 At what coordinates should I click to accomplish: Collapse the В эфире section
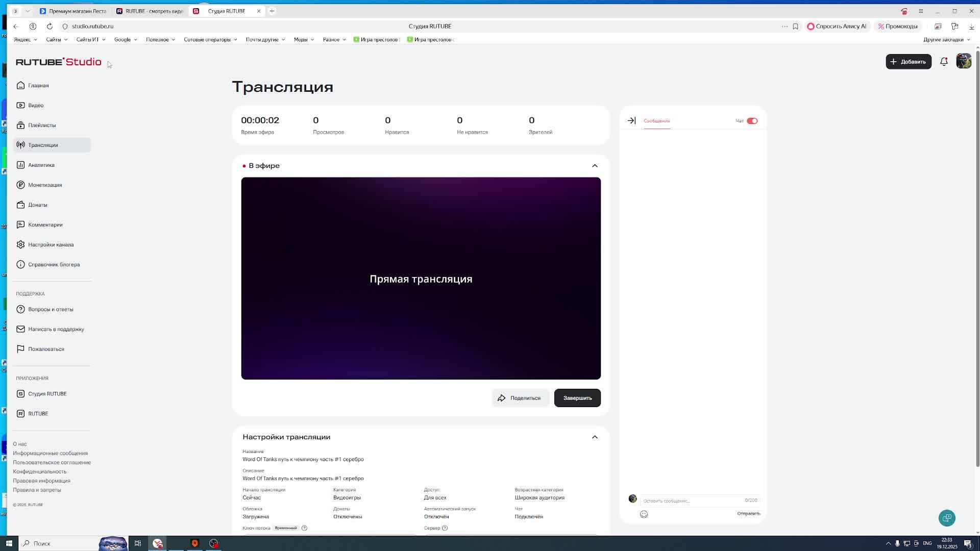point(595,166)
